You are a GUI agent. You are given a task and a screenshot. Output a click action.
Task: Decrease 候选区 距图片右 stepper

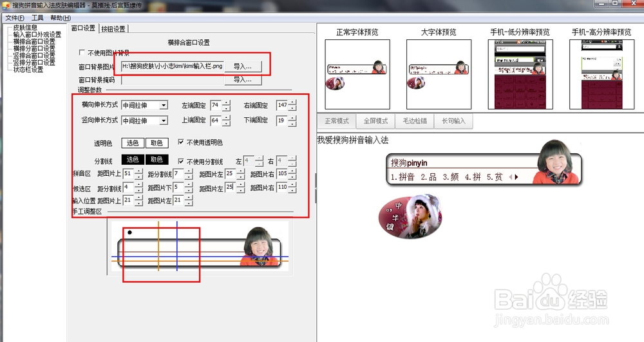pos(292,191)
